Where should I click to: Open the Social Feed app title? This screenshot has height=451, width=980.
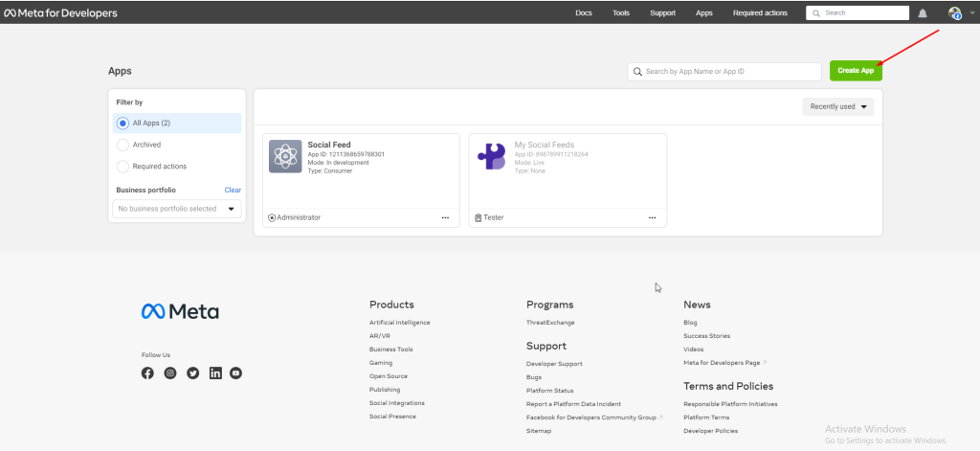click(329, 146)
